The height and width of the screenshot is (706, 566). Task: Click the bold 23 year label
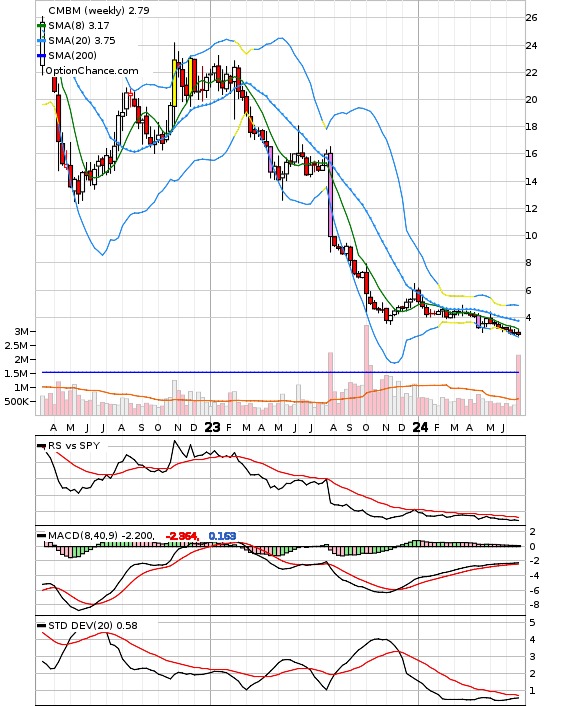(212, 427)
